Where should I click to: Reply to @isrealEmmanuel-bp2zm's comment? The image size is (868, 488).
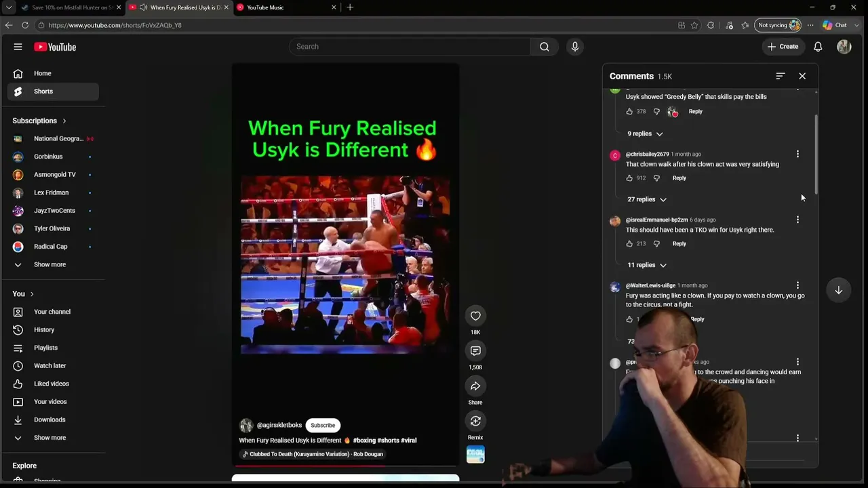point(679,244)
